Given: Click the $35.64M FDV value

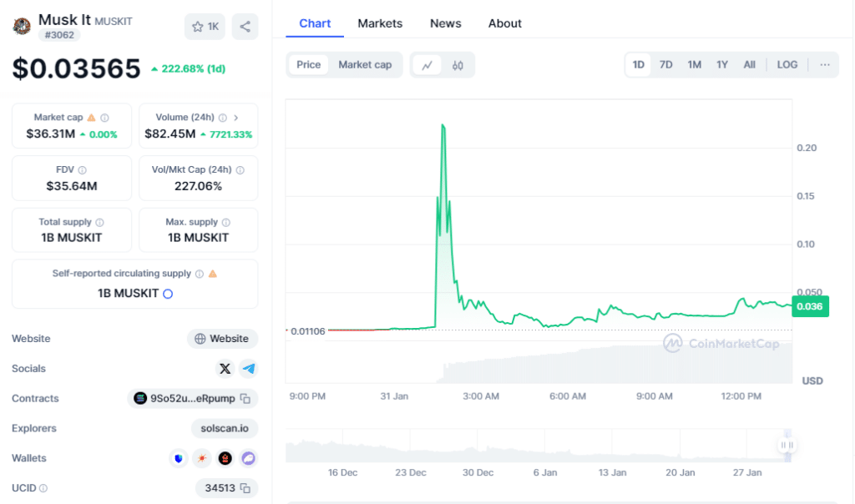Looking at the screenshot, I should point(72,186).
